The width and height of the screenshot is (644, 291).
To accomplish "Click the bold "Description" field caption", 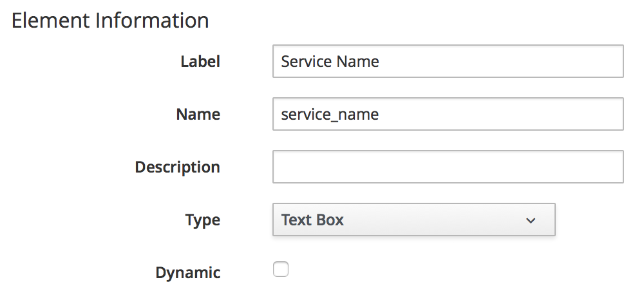I will [177, 167].
